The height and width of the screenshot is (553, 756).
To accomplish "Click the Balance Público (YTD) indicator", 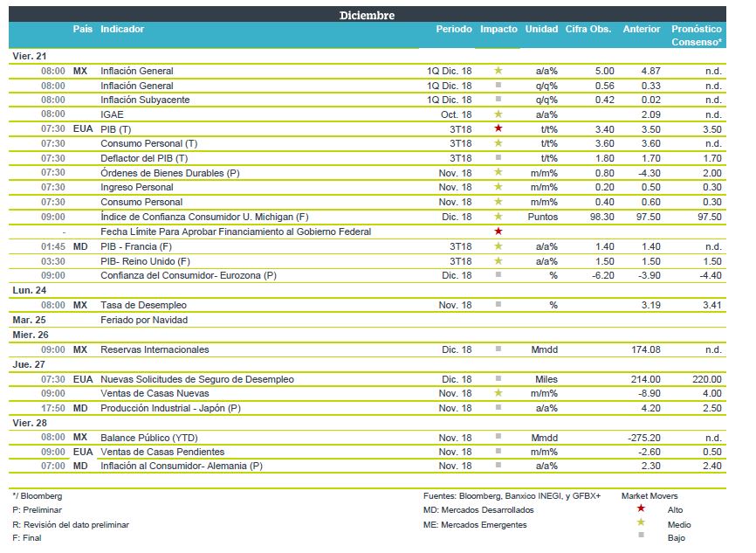I will coord(149,438).
